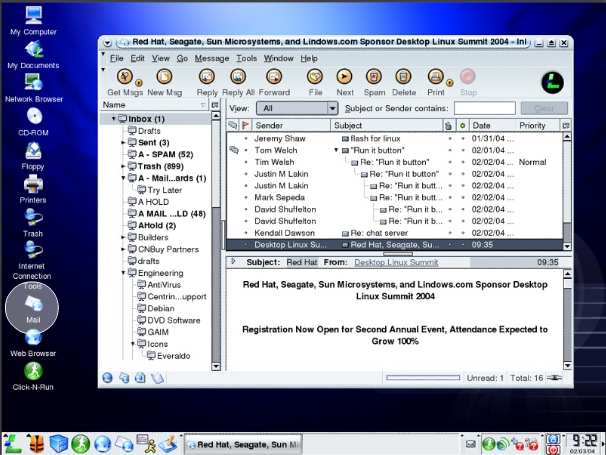This screenshot has width=606, height=455.
Task: Click mail window taskbar button
Action: click(243, 445)
